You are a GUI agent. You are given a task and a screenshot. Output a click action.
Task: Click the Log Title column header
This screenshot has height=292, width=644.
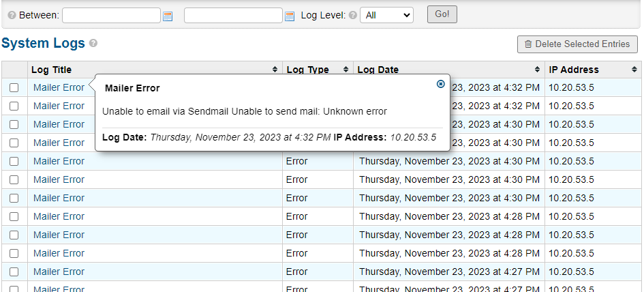point(52,70)
